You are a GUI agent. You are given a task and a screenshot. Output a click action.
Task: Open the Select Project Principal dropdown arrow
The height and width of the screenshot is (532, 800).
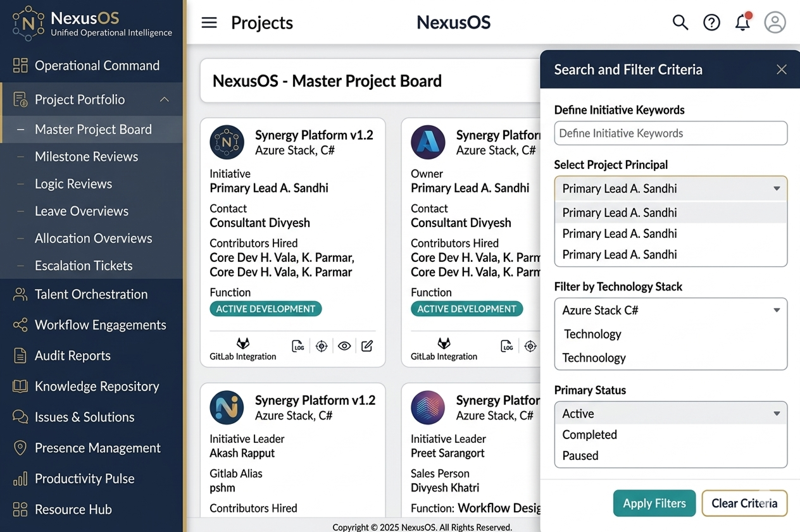pos(776,189)
